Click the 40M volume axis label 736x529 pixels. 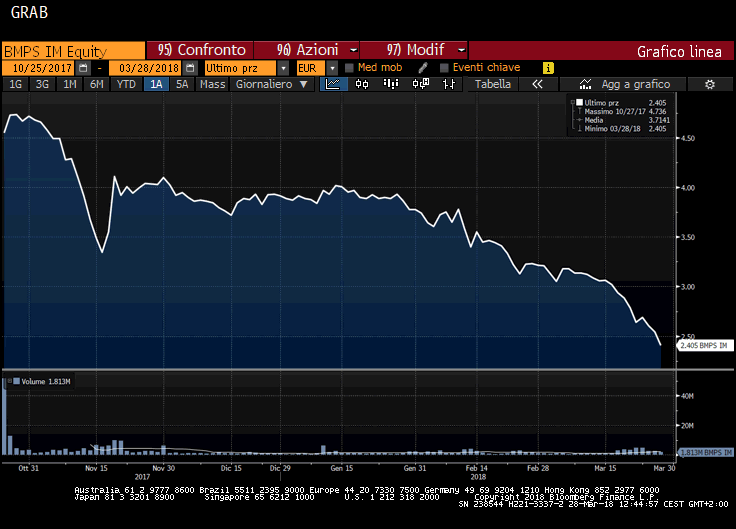tap(687, 396)
